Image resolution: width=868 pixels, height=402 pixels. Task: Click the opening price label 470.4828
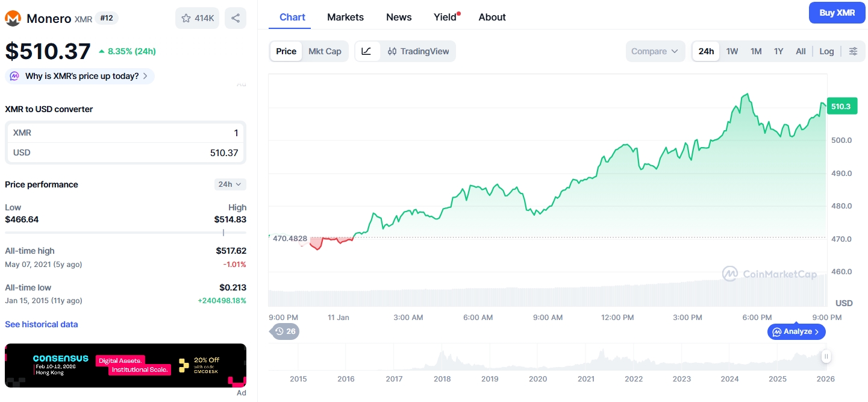click(x=290, y=239)
